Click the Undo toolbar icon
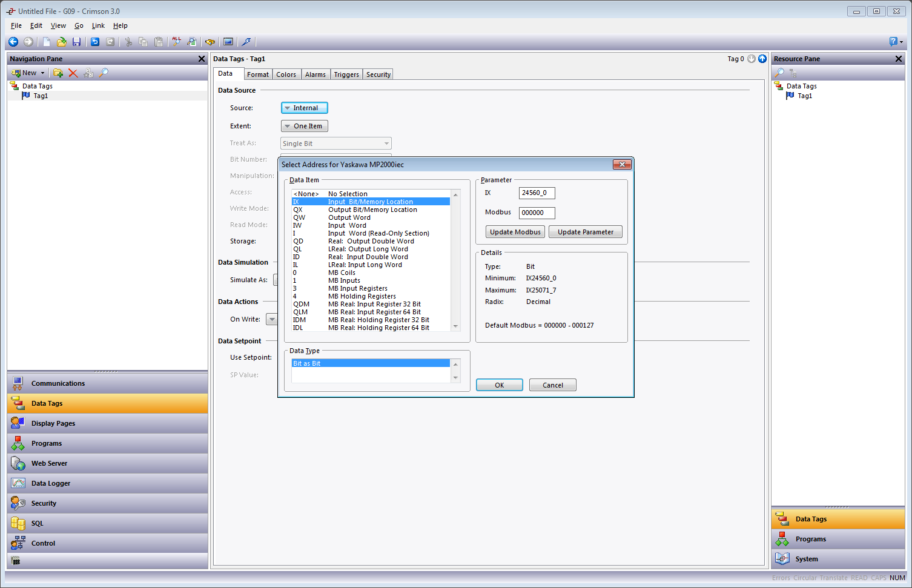The image size is (912, 588). click(x=95, y=42)
